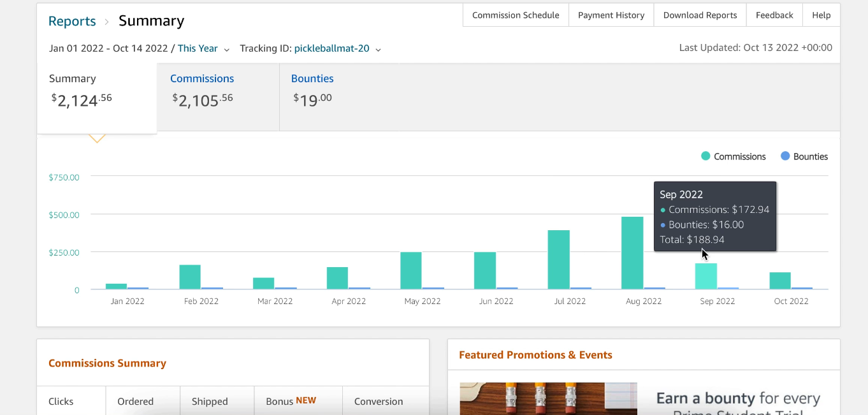868x415 pixels.
Task: Click the Jan 2022 commissions bar
Action: (x=116, y=286)
